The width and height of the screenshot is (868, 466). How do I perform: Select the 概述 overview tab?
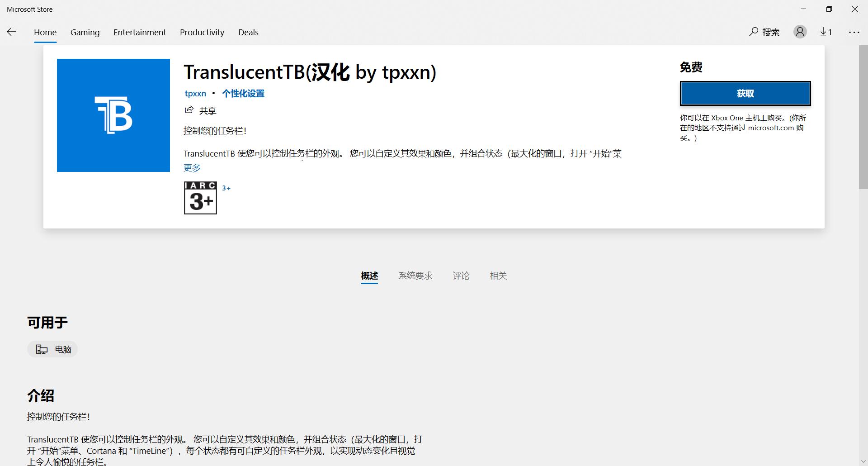tap(369, 276)
